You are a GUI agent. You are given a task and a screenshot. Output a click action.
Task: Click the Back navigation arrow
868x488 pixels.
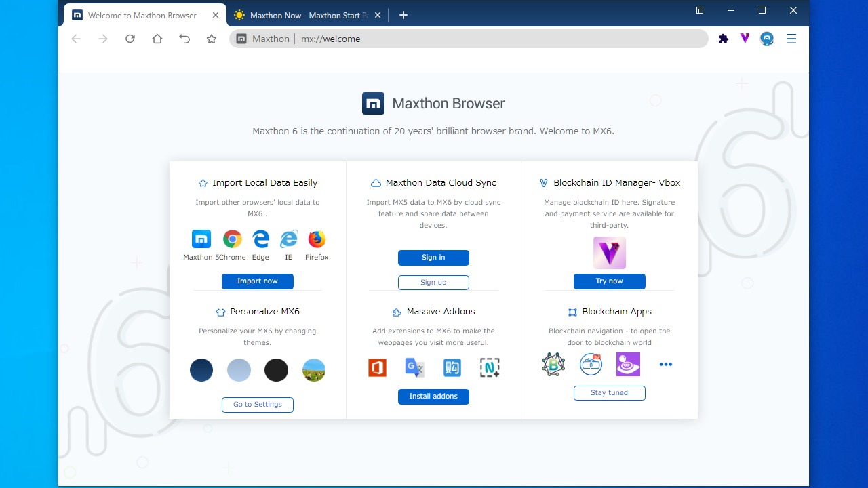click(76, 39)
